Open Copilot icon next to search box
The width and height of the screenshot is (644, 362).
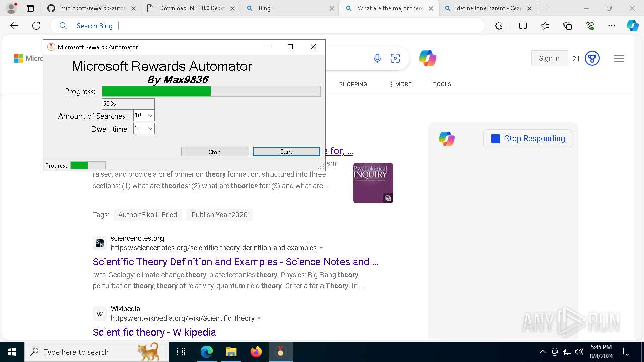pyautogui.click(x=428, y=59)
